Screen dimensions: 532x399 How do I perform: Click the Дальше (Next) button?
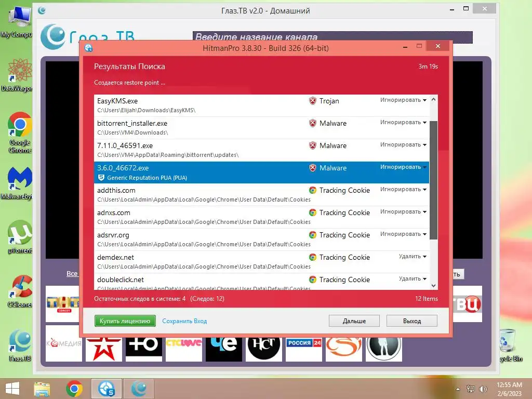(354, 321)
